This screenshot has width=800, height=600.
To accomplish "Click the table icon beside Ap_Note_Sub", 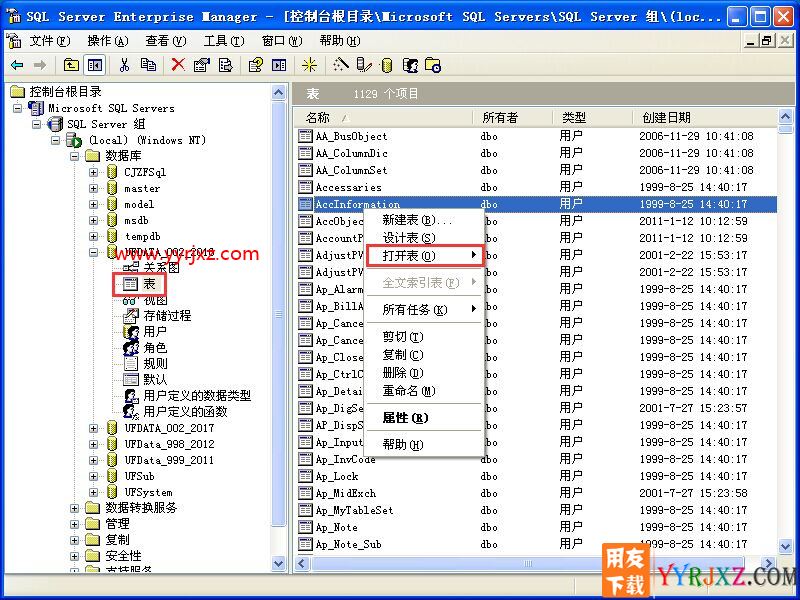I will pyautogui.click(x=305, y=544).
